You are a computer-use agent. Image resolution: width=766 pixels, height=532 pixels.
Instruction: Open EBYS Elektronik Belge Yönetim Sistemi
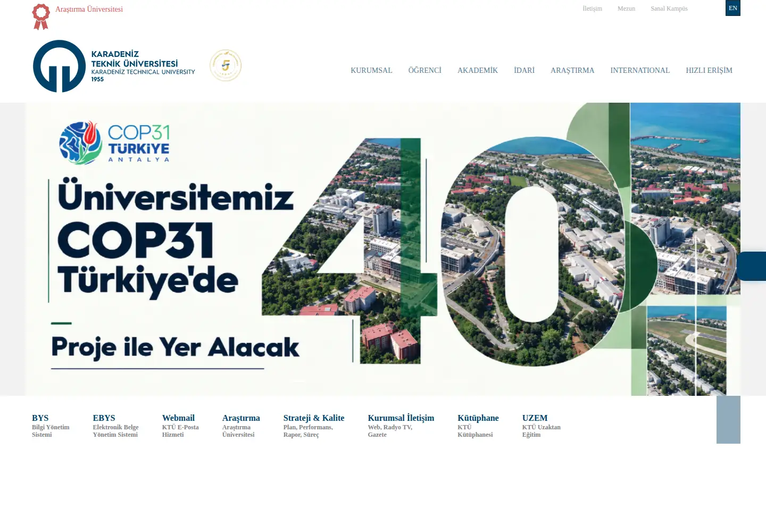pos(115,426)
